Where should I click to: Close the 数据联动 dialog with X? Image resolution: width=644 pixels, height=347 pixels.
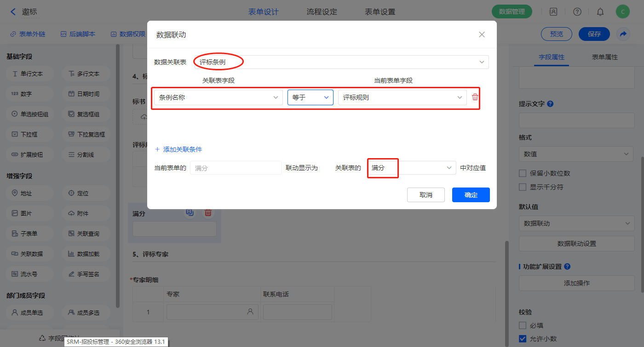(482, 34)
